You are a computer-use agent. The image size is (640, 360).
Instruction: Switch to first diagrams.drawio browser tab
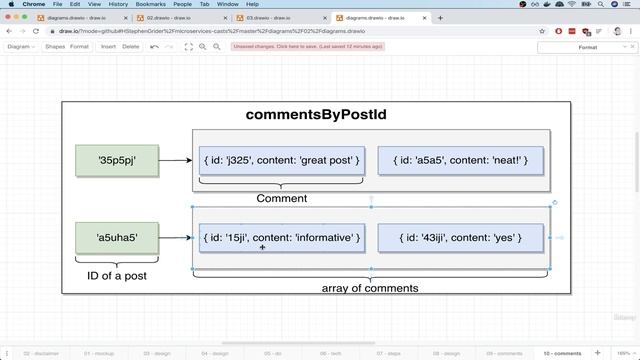coord(77,18)
